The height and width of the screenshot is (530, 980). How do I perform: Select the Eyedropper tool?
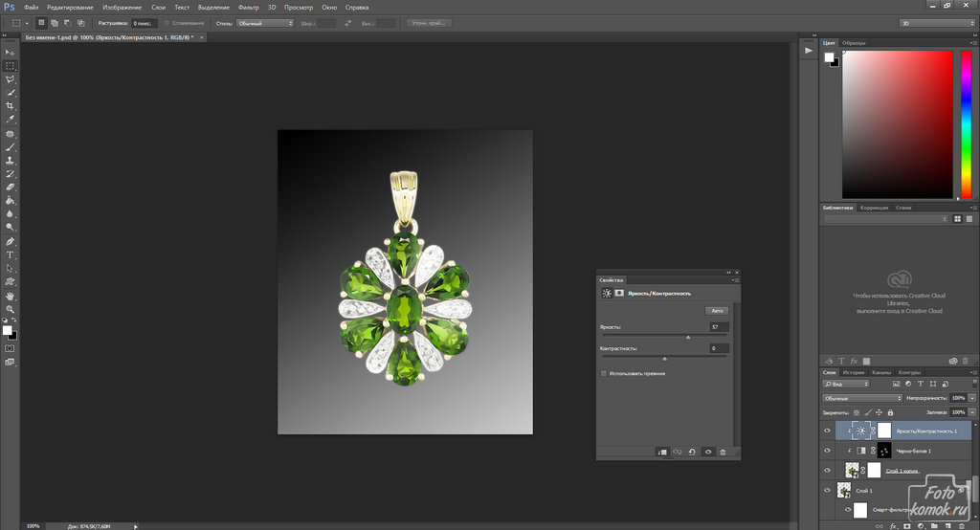[10, 120]
